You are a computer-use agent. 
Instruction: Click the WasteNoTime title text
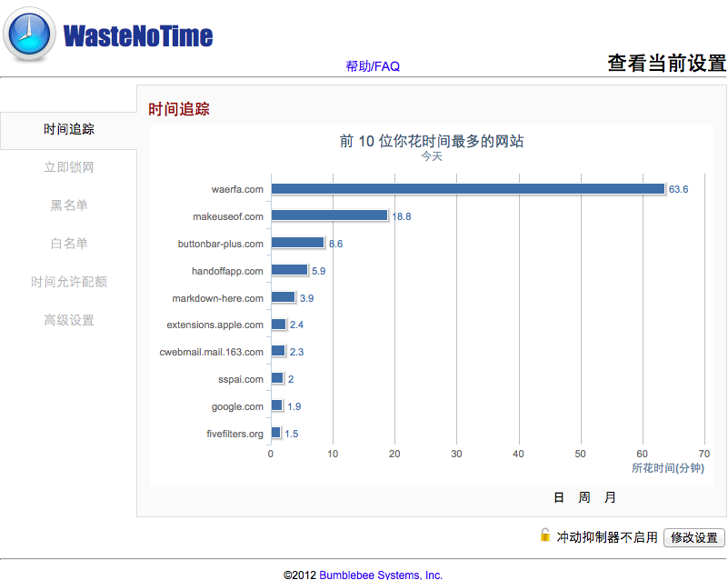pyautogui.click(x=138, y=35)
